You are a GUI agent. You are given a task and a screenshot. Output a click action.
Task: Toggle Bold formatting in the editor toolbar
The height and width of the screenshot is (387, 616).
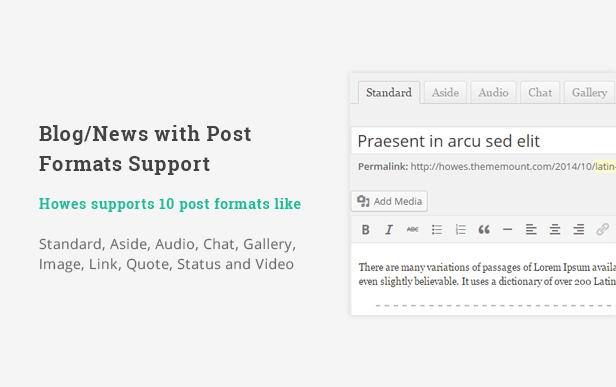point(365,229)
